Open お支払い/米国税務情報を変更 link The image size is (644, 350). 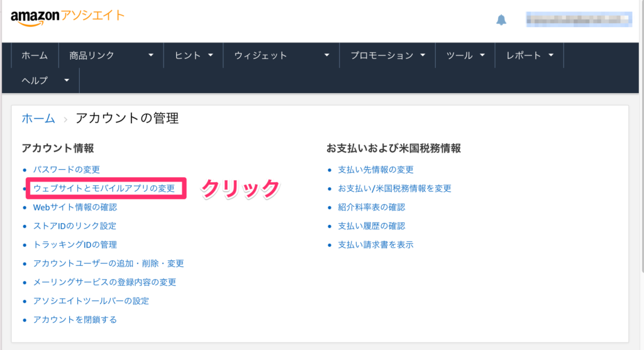394,189
